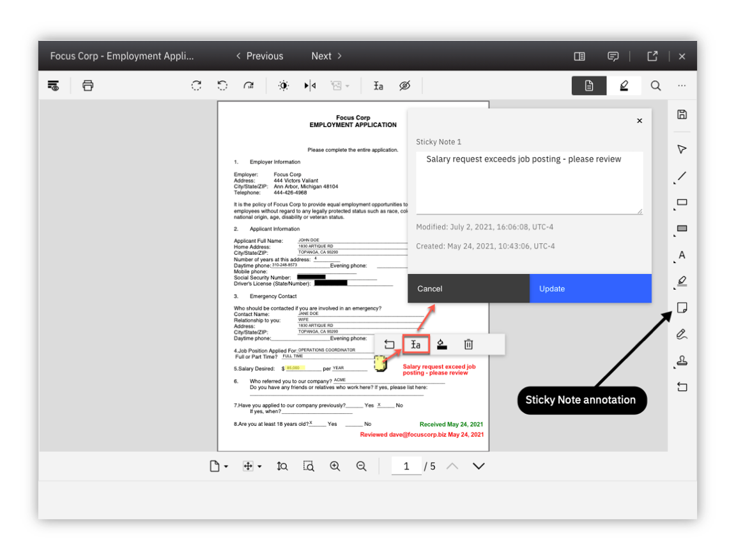Select the Text annotation tool
The height and width of the screenshot is (560, 736).
coord(682,255)
